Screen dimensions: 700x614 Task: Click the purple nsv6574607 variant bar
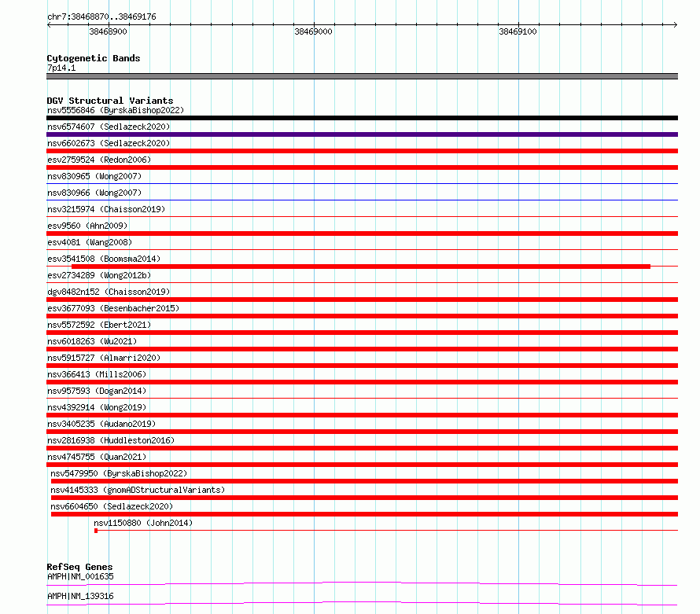(x=362, y=134)
